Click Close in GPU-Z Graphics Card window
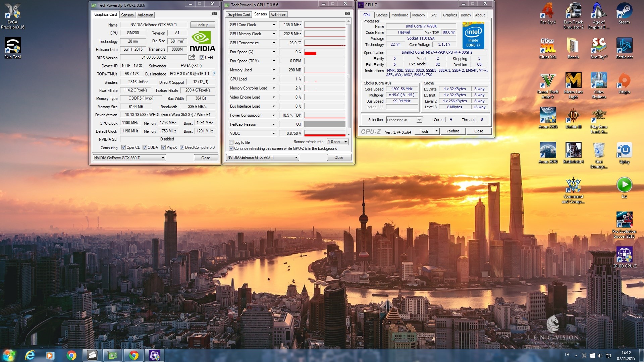This screenshot has width=644, height=362. (206, 158)
